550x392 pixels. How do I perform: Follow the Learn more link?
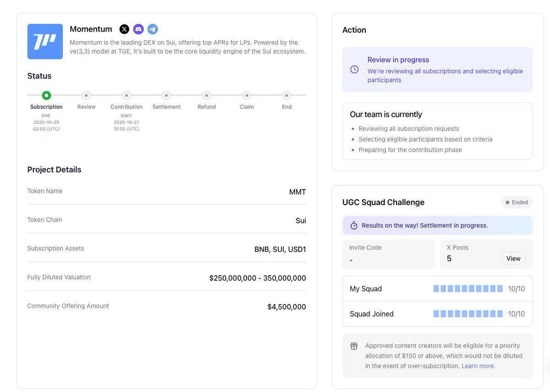click(478, 366)
